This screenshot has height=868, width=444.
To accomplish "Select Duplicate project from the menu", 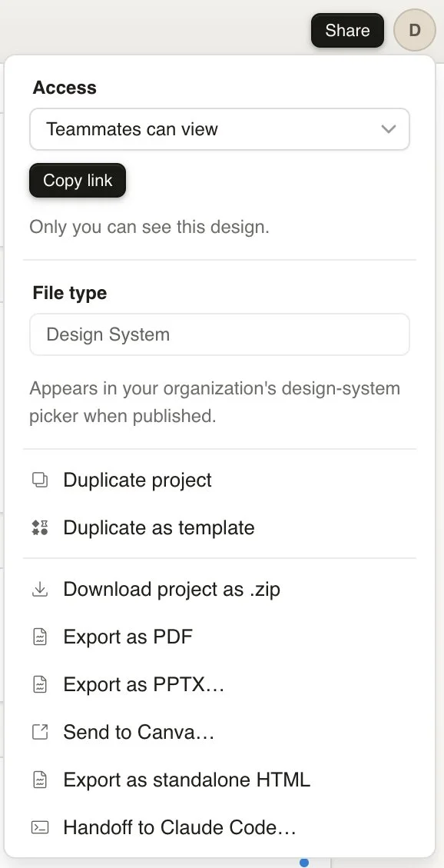I will [137, 480].
